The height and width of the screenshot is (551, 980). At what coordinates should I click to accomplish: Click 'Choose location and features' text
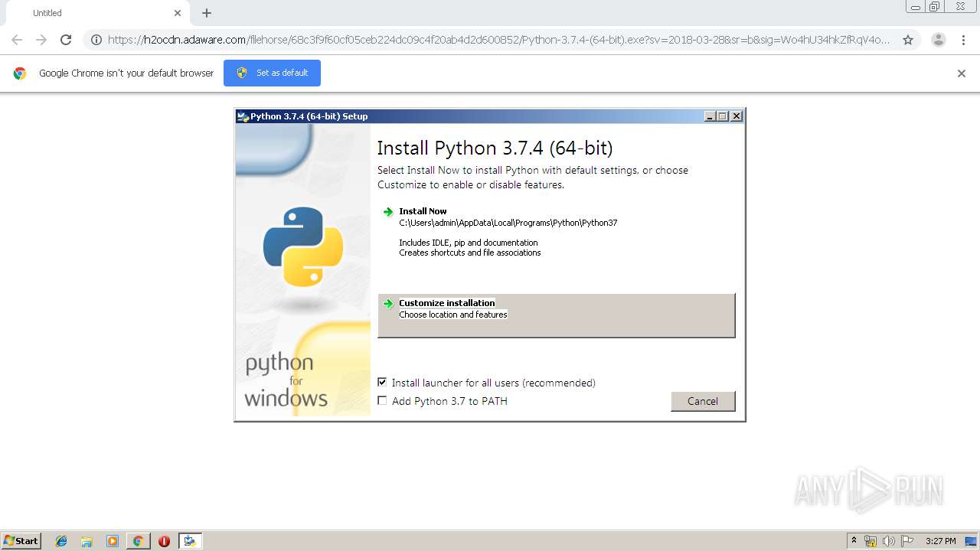click(x=453, y=315)
